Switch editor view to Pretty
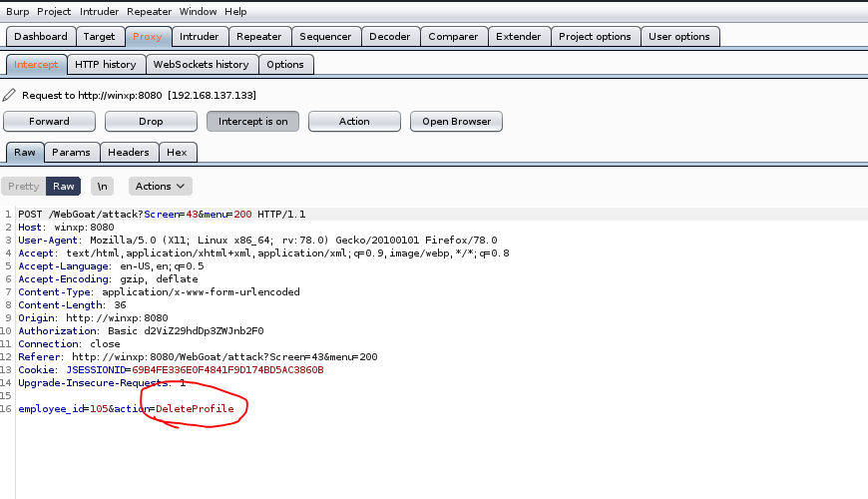This screenshot has width=868, height=499. (x=23, y=186)
